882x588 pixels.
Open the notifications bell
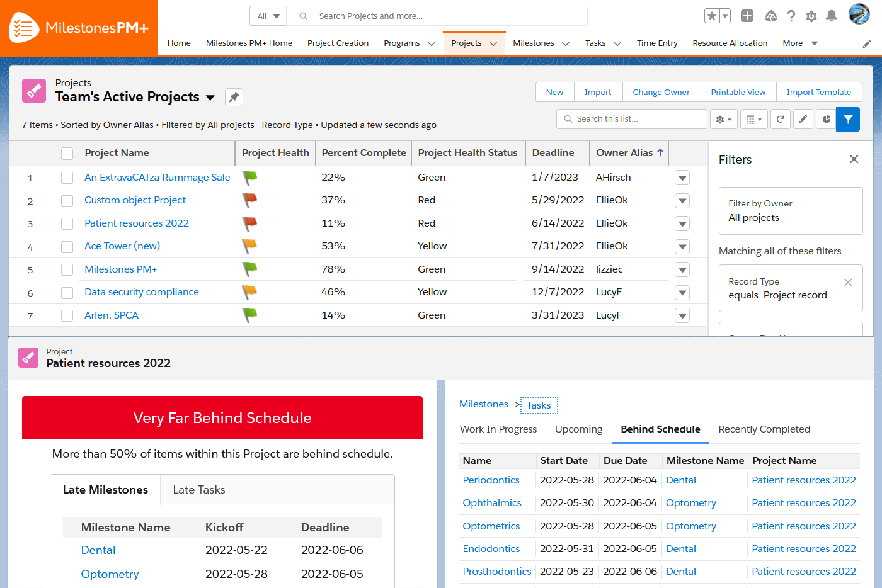(832, 16)
